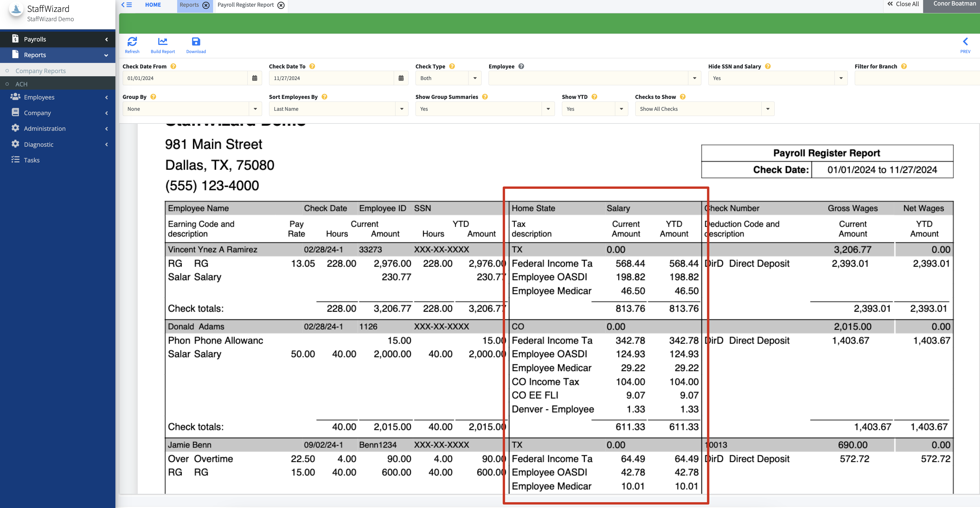Click help icon next to Check Type
The height and width of the screenshot is (508, 980).
click(452, 66)
